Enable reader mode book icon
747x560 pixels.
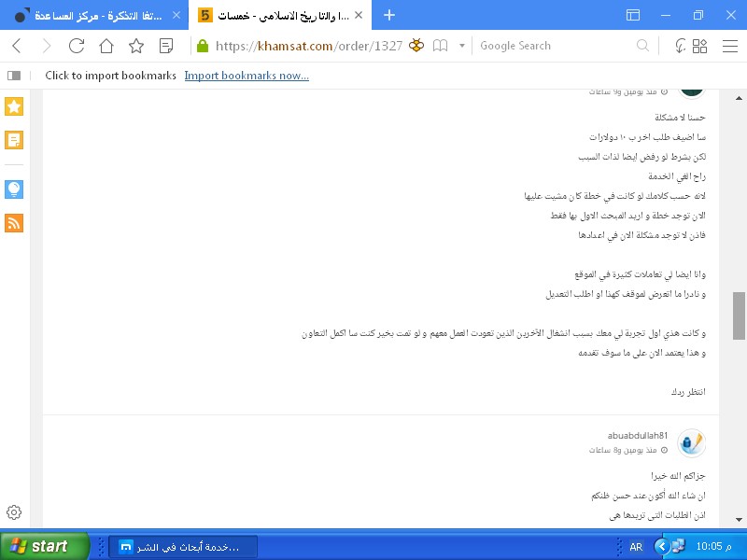tap(440, 46)
